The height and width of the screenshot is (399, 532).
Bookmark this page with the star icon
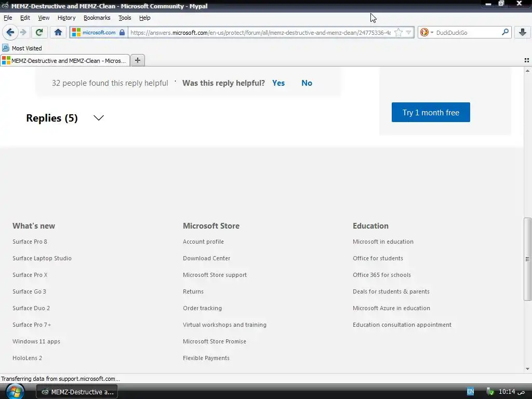click(398, 33)
